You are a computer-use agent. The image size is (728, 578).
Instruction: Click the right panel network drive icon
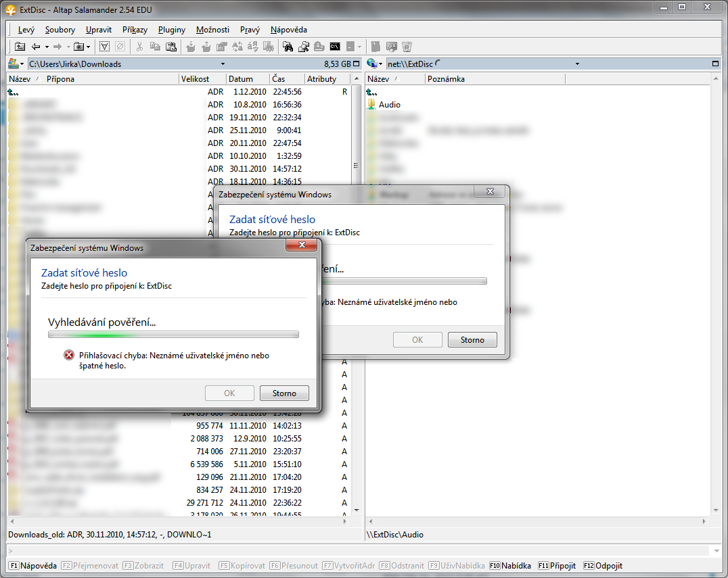coord(372,64)
